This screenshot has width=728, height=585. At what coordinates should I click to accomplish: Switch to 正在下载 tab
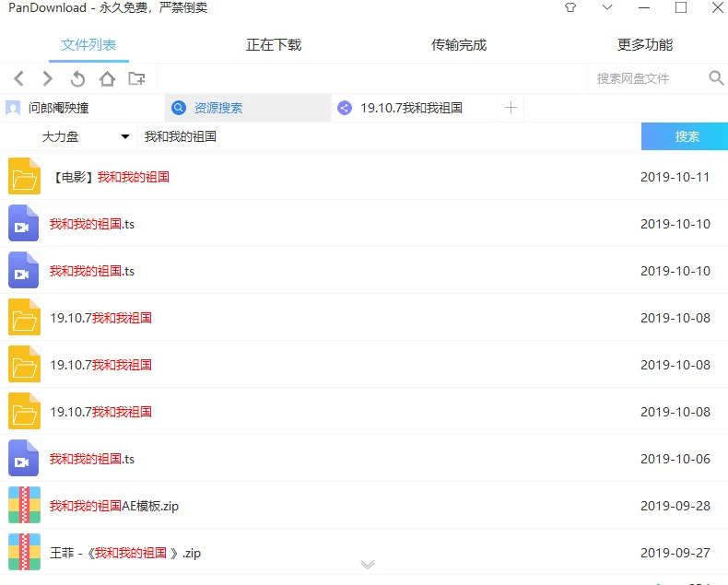[274, 45]
